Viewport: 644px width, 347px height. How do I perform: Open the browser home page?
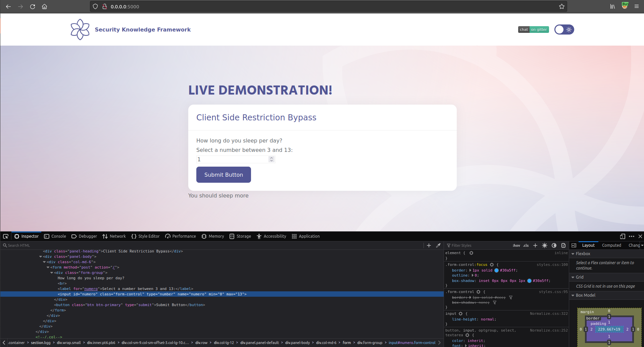(44, 6)
